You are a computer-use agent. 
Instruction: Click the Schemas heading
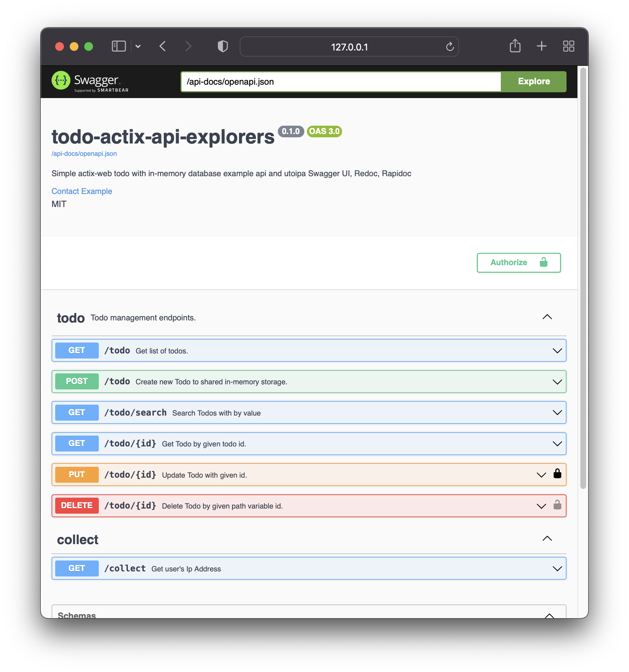tap(77, 615)
